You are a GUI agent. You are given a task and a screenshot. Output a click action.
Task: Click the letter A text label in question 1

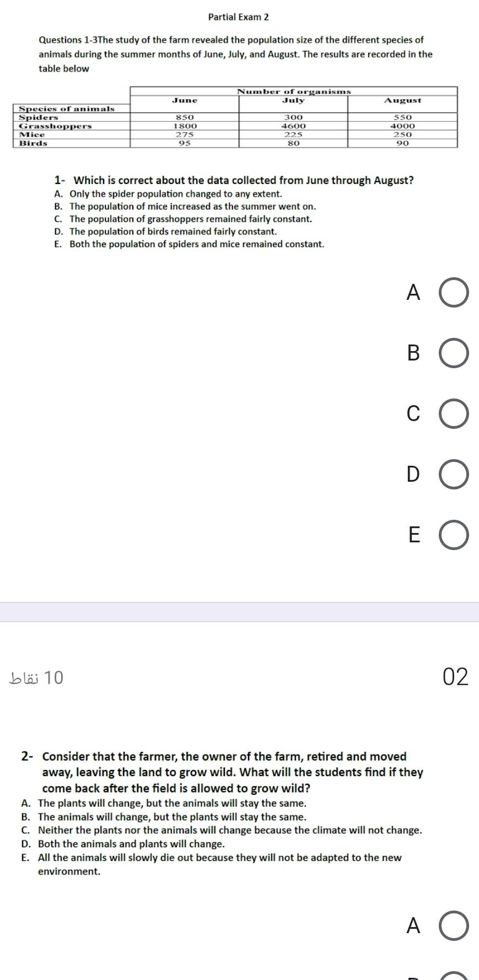(413, 293)
